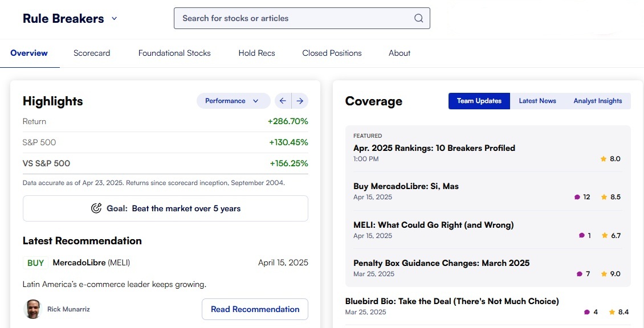644x328 pixels.
Task: Click star icon rated 9.0
Action: point(604,274)
